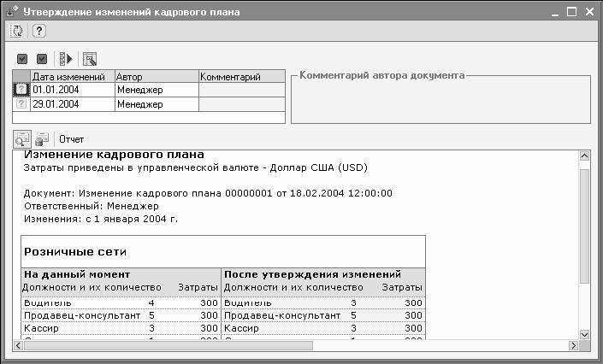The height and width of the screenshot is (364, 603).
Task: Click the line Ответственный: Менеджер
Action: point(92,206)
